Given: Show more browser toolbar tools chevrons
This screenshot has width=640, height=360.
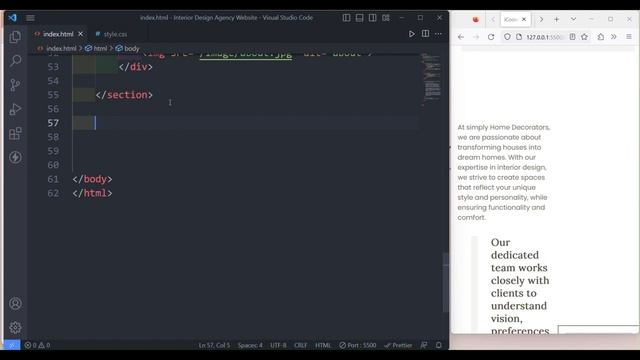Looking at the screenshot, I should pyautogui.click(x=614, y=37).
